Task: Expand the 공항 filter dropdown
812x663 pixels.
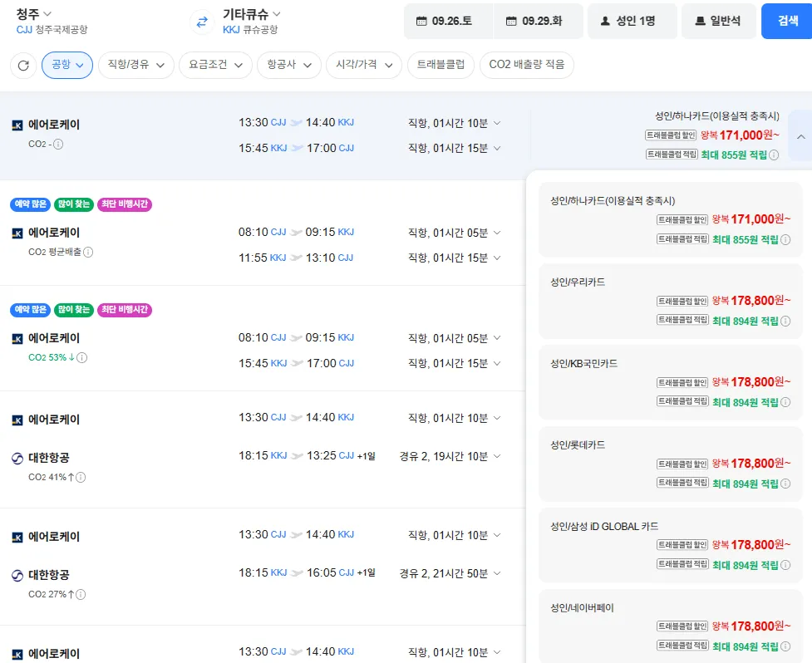Action: pyautogui.click(x=67, y=65)
